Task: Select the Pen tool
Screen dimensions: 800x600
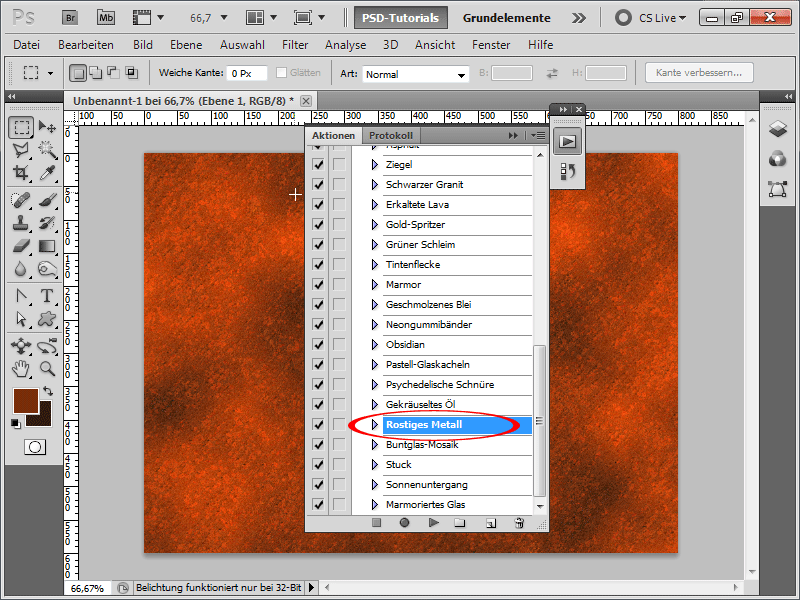Action: [21, 296]
